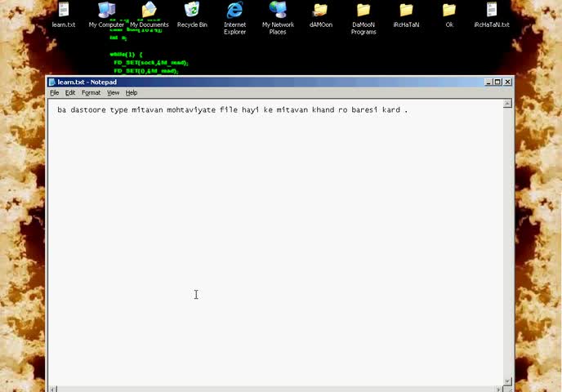The image size is (562, 392).
Task: Close the learn.txt Notepad window
Action: pos(507,82)
